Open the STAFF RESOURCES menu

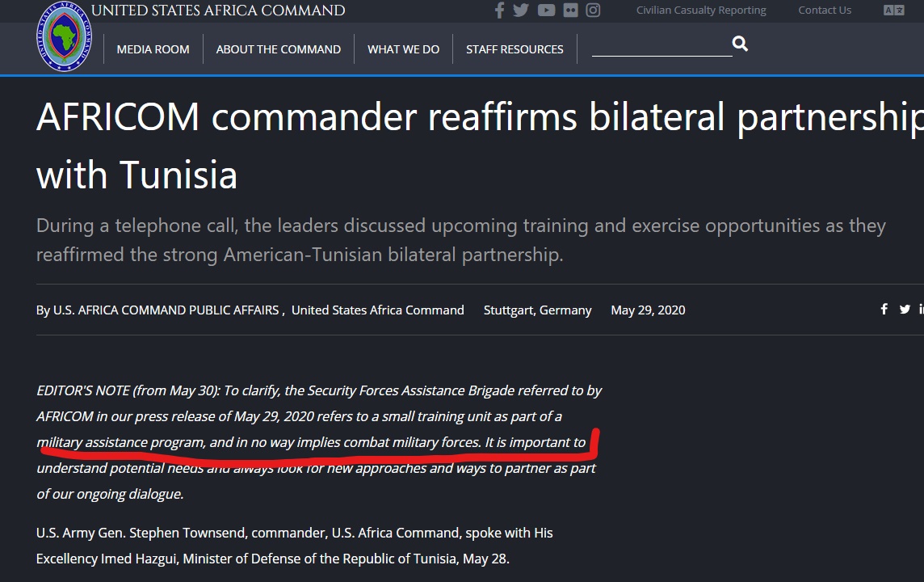click(514, 49)
